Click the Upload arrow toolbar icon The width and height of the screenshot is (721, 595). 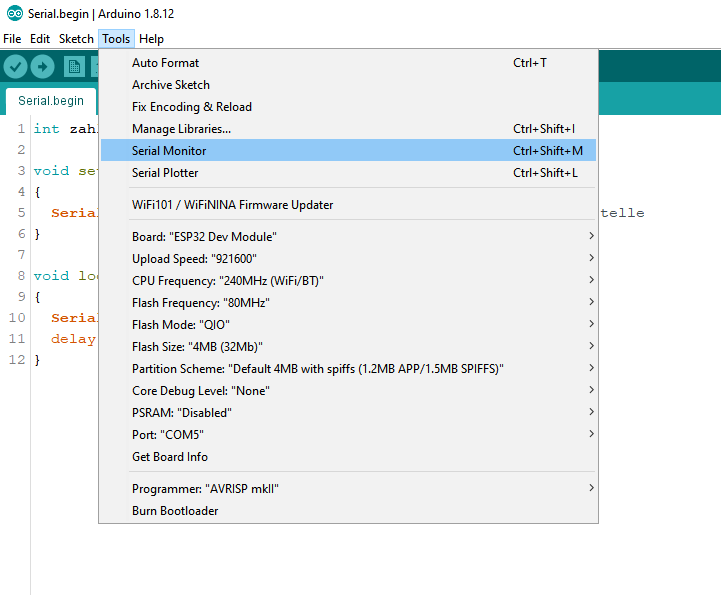point(42,66)
